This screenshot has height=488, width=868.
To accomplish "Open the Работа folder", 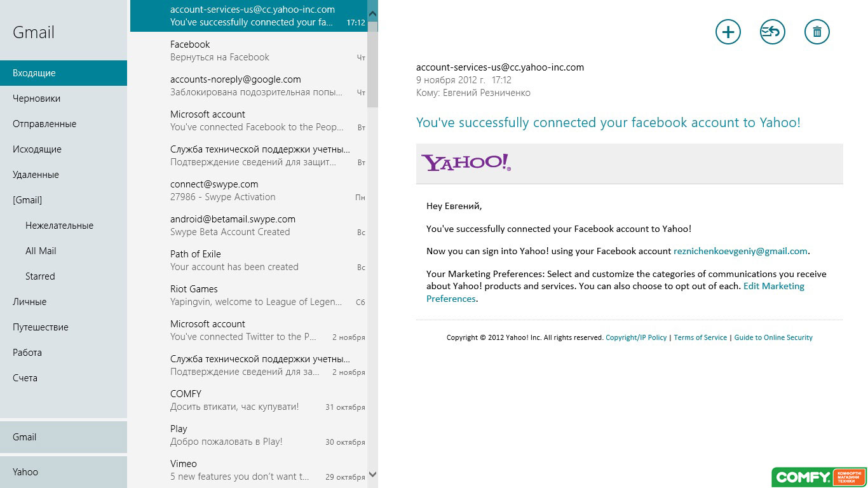I will [x=64, y=353].
